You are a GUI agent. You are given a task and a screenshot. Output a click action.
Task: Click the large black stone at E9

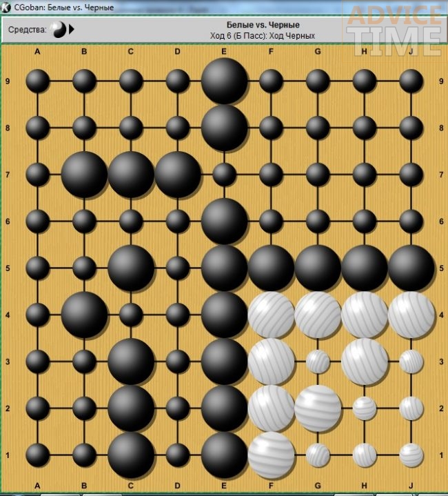point(224,81)
